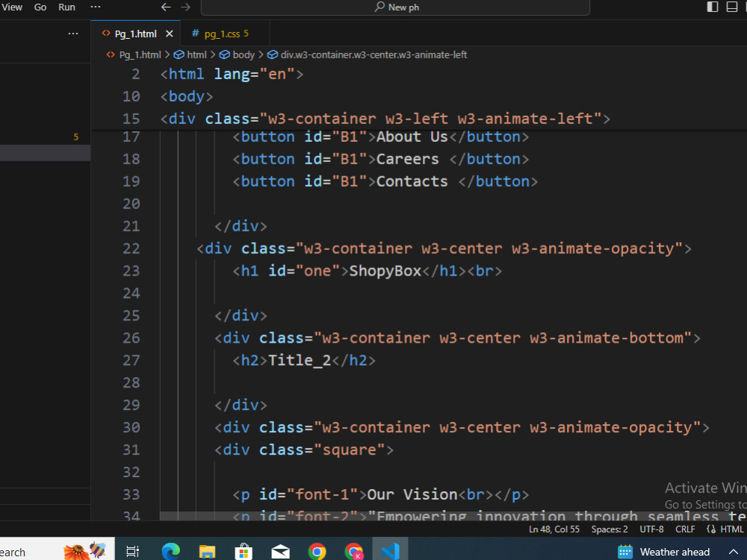Viewport: 747px width, 560px height.
Task: Click the Title_2 h2 code line
Action: (x=304, y=361)
